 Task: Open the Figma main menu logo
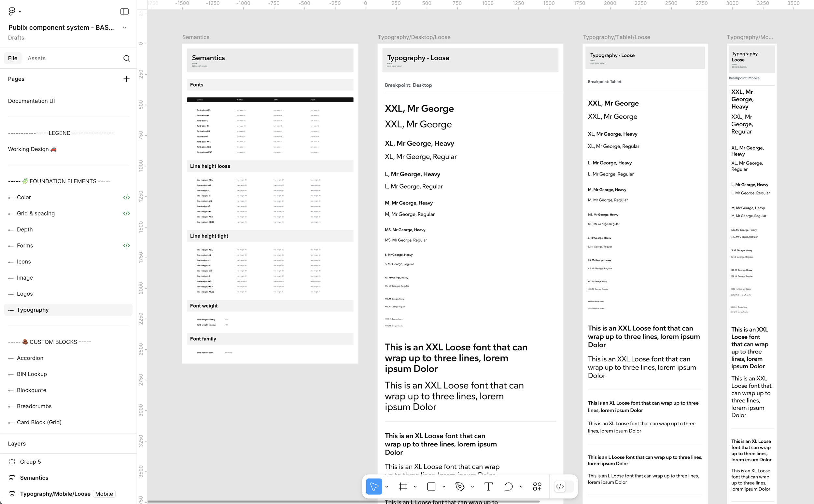[12, 11]
